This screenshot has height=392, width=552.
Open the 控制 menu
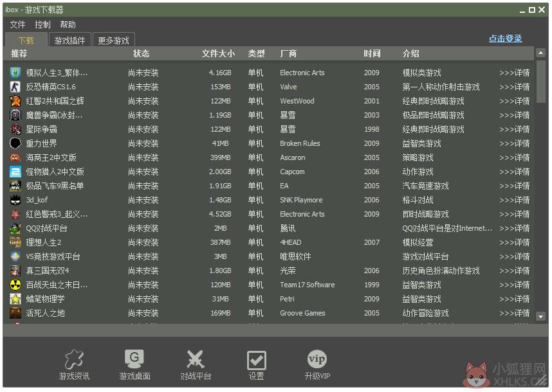pos(42,24)
